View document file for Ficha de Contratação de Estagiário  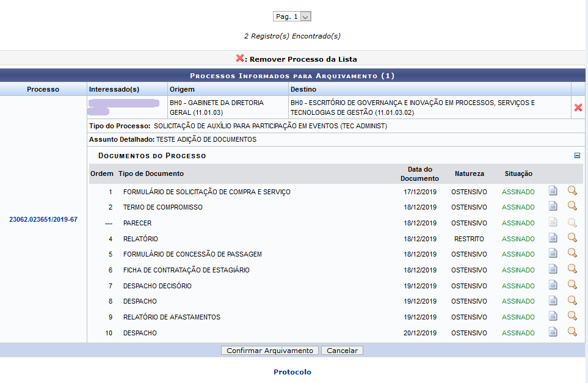click(553, 269)
